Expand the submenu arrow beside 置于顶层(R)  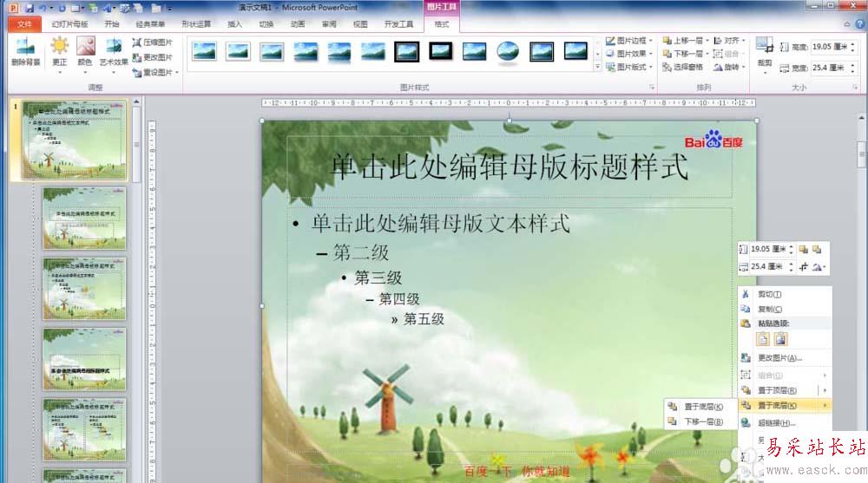(x=825, y=390)
